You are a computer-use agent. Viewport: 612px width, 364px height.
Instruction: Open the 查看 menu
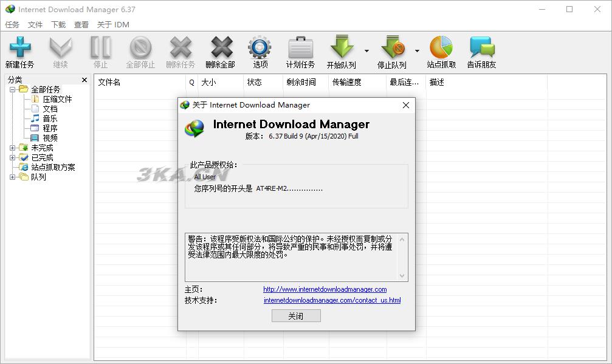[x=81, y=24]
